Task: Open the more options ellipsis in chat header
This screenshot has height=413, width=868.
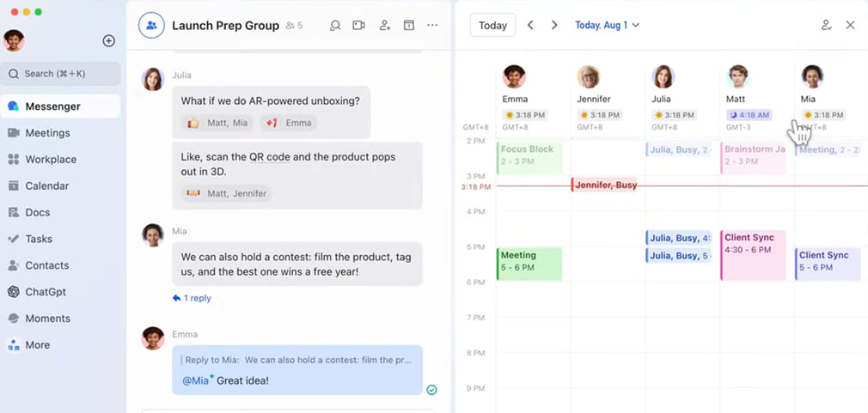Action: (x=432, y=26)
